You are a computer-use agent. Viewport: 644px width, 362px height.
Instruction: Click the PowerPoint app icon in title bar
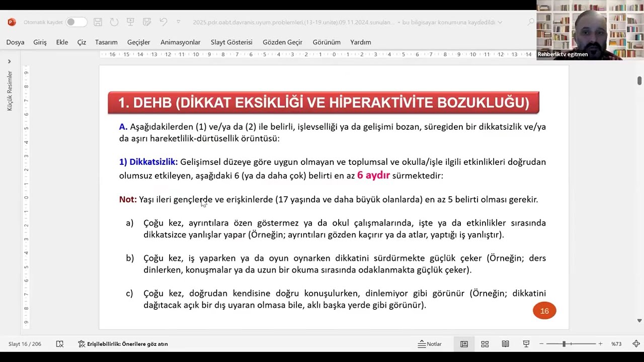(12, 22)
